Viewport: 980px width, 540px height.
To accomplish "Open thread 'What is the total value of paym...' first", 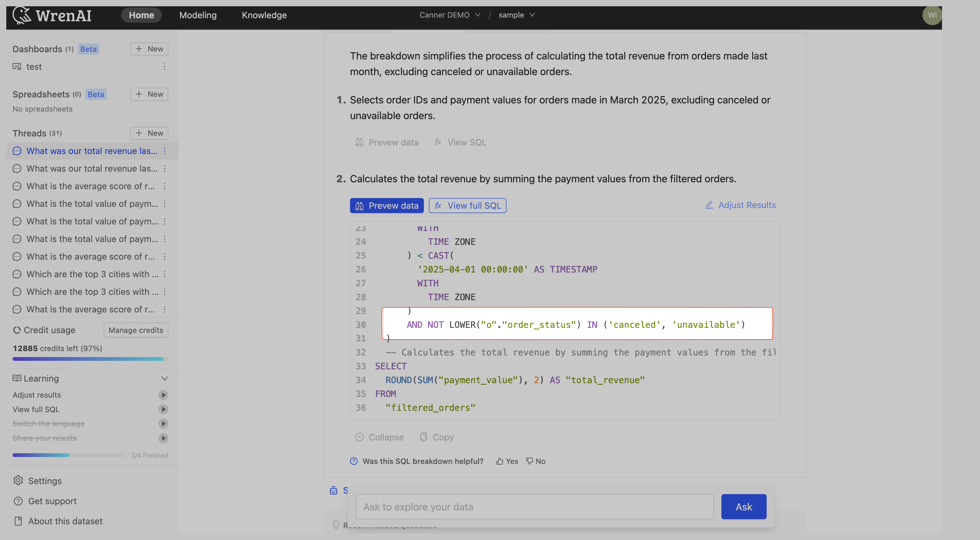I will click(92, 204).
